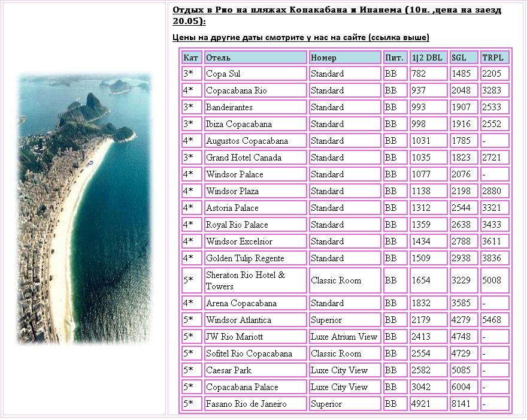The height and width of the screenshot is (420, 527).
Task: Click the Fasano Rio de Janeiro entry
Action: pyautogui.click(x=256, y=404)
